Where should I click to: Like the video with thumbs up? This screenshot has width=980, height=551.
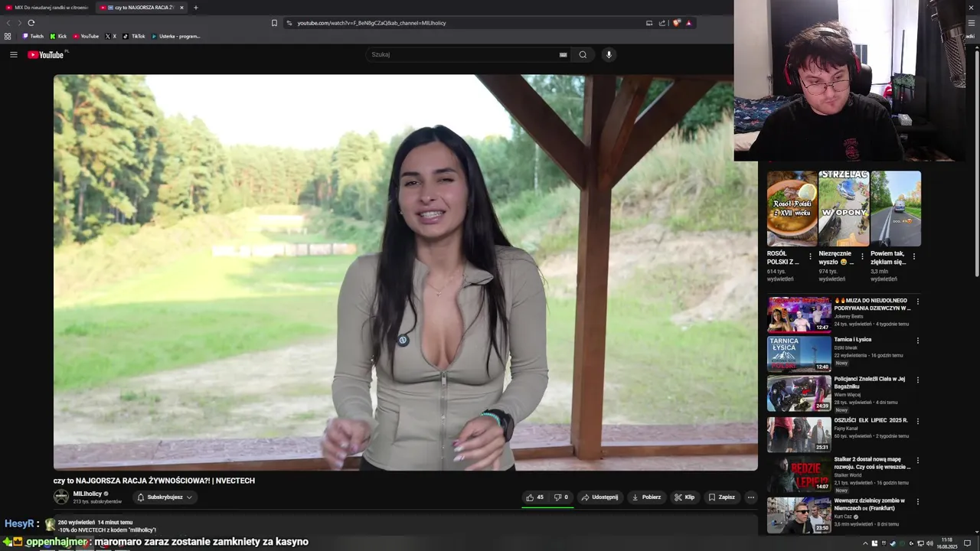[x=534, y=497]
